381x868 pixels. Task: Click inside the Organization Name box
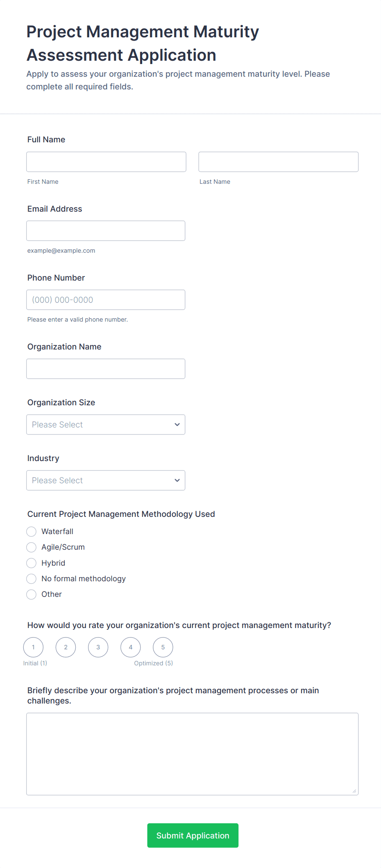105,368
